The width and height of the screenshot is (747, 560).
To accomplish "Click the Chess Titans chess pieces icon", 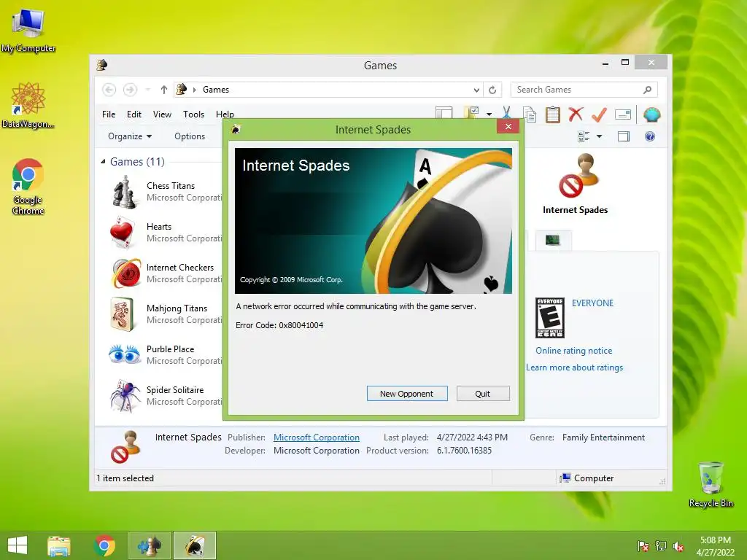I will [125, 192].
